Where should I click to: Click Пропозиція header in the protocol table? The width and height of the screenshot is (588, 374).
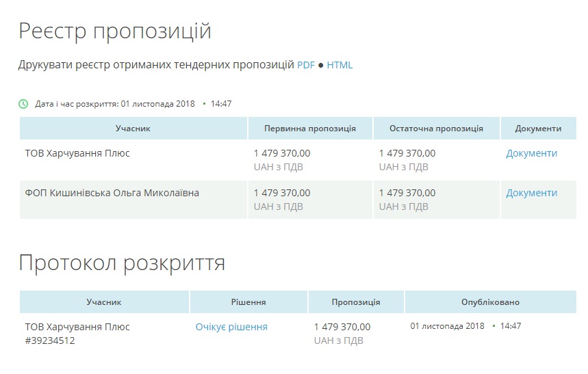(356, 302)
